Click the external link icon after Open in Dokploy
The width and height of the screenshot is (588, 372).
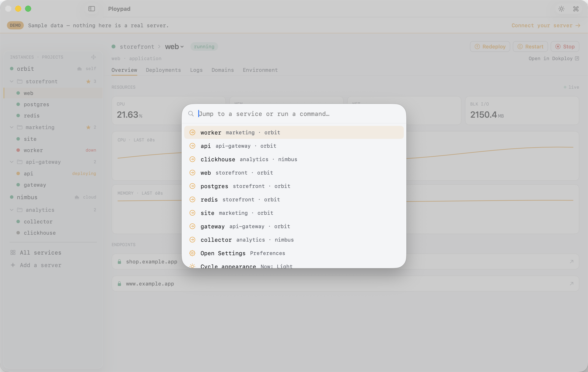pos(577,58)
